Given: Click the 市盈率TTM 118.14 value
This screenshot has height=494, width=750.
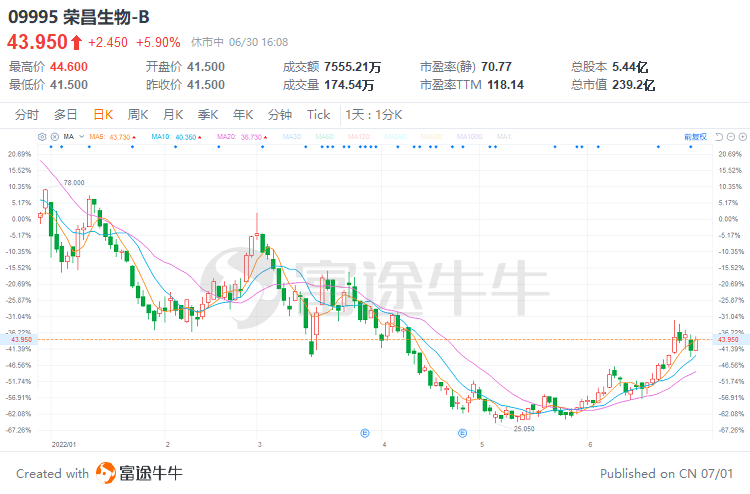Looking at the screenshot, I should pyautogui.click(x=506, y=85).
